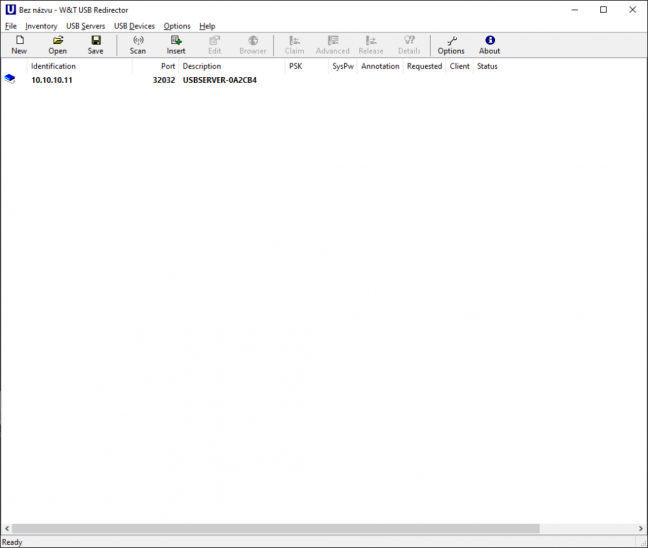Click the Annotation column header
Viewport: 648px width, 548px height.
[x=380, y=66]
